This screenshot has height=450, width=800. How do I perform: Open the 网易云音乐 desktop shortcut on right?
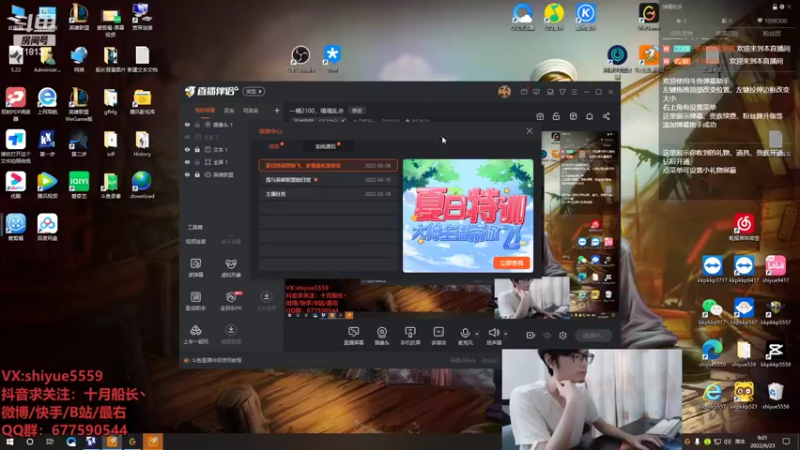744,228
